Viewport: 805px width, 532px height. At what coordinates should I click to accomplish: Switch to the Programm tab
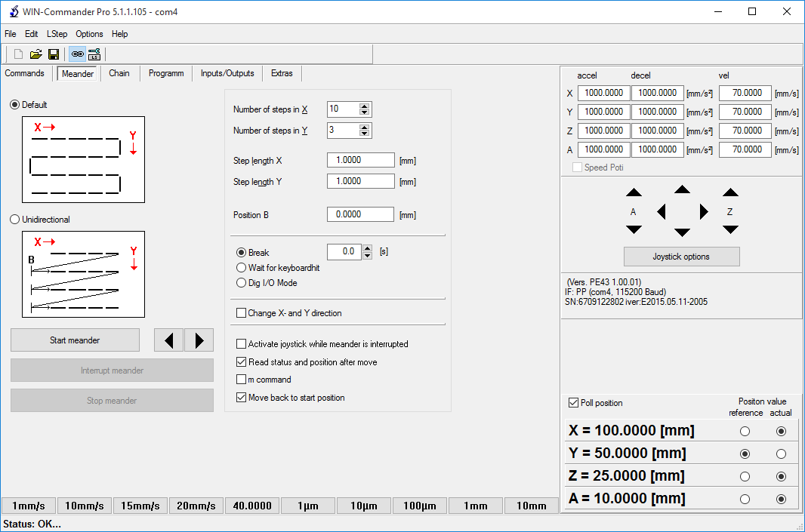(x=166, y=73)
